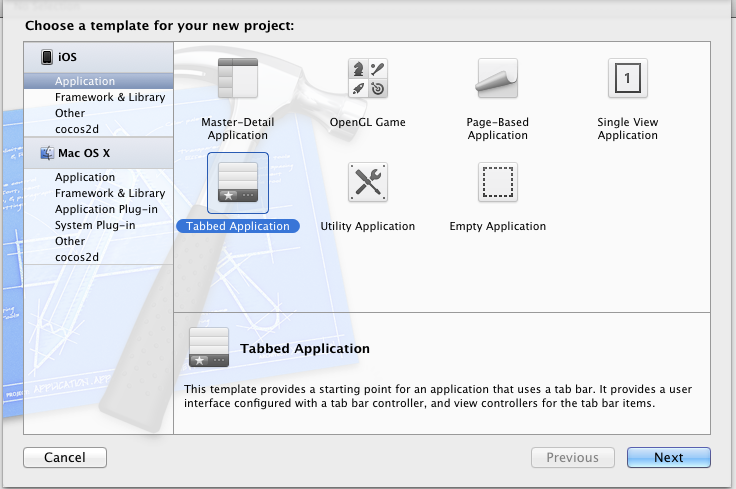
Task: Pick the Page-Based Application template icon
Action: [498, 78]
